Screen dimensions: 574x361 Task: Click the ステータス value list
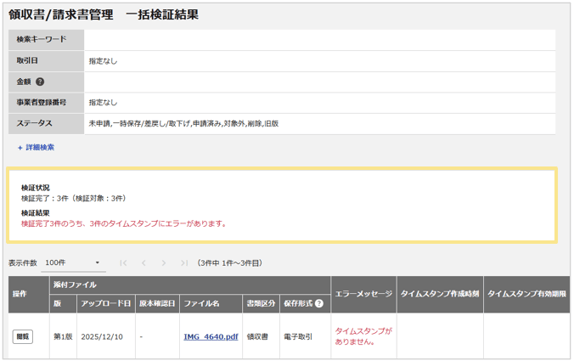point(184,124)
